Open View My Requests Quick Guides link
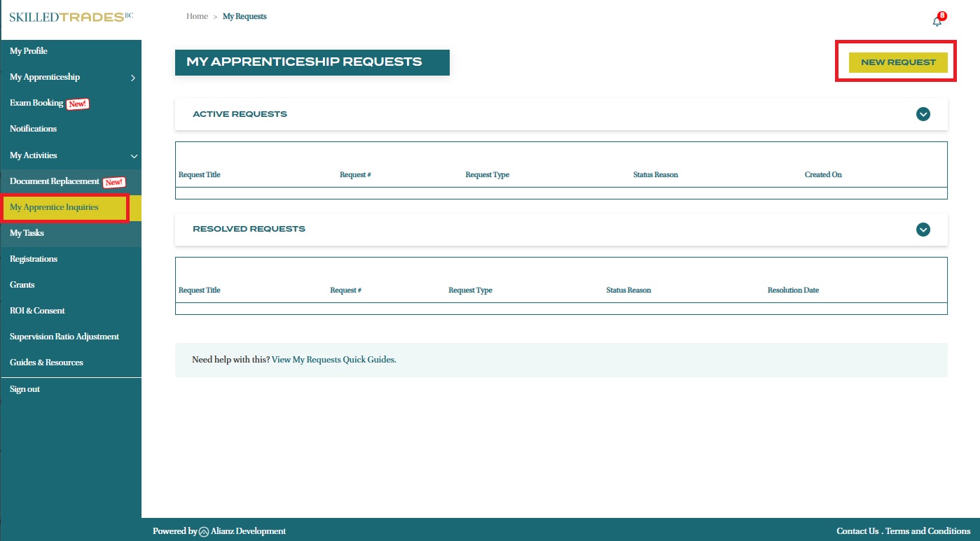The image size is (980, 541). coord(333,360)
